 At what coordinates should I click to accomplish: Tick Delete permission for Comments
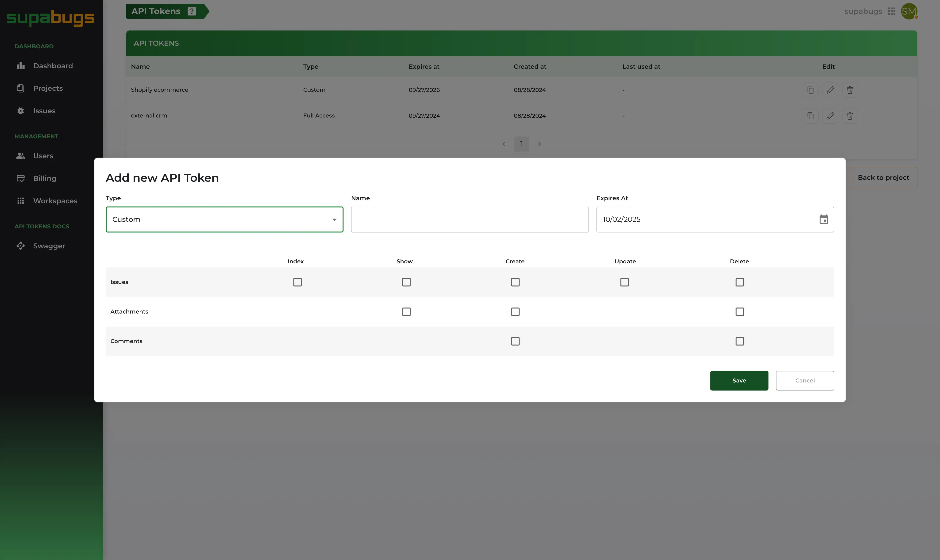pos(740,341)
